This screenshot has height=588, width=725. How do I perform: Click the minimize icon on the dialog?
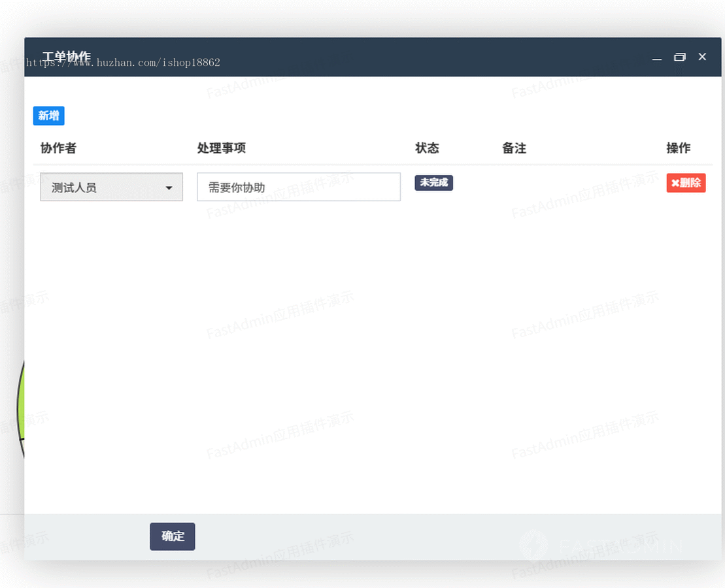pos(656,59)
